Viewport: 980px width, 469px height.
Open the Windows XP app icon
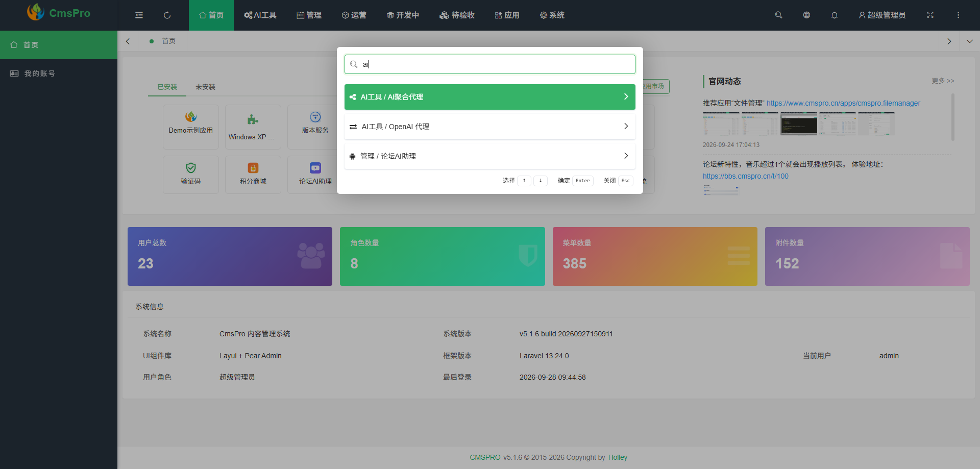click(x=253, y=119)
